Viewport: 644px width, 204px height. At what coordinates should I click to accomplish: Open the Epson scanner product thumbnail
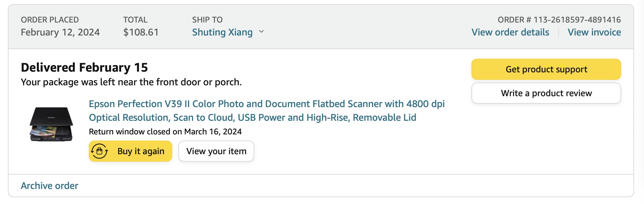pyautogui.click(x=51, y=124)
